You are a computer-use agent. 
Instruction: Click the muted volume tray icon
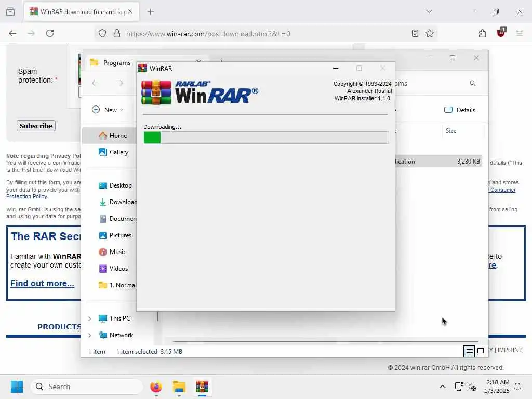[x=472, y=387]
